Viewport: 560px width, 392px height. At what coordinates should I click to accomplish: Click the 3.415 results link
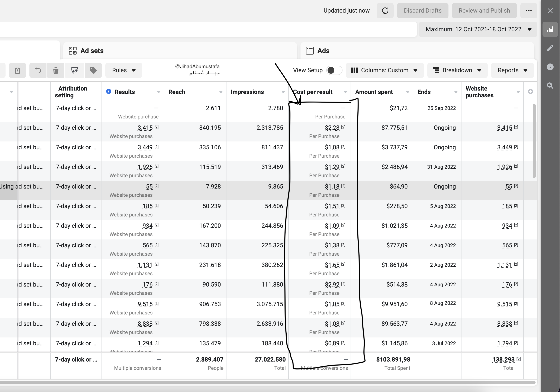[x=145, y=128]
